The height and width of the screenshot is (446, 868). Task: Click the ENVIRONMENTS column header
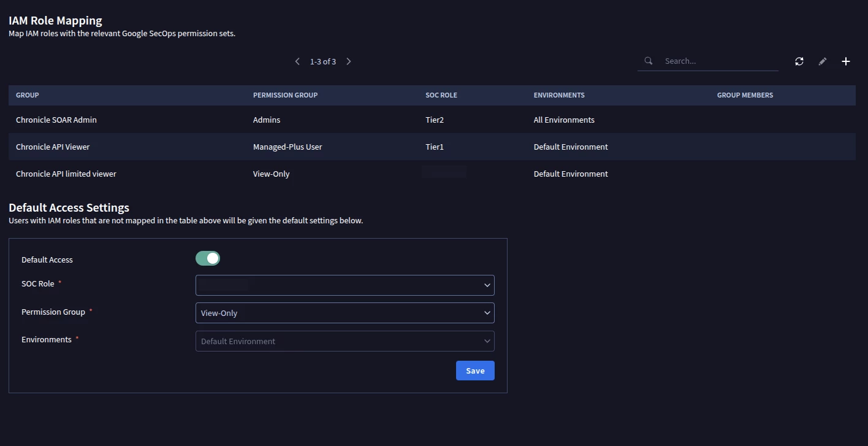559,95
